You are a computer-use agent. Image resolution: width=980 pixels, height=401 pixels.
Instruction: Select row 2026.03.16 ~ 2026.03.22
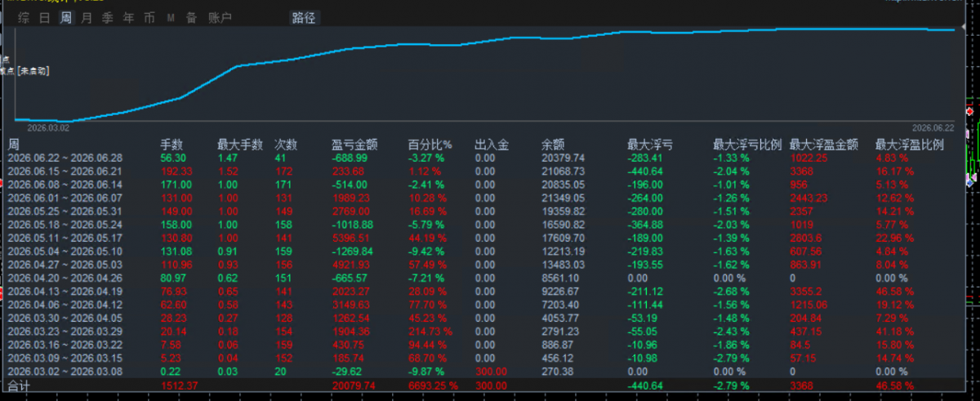(x=482, y=345)
